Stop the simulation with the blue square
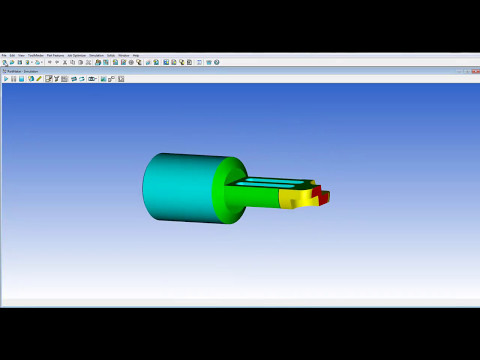480x360 pixels. (21, 79)
